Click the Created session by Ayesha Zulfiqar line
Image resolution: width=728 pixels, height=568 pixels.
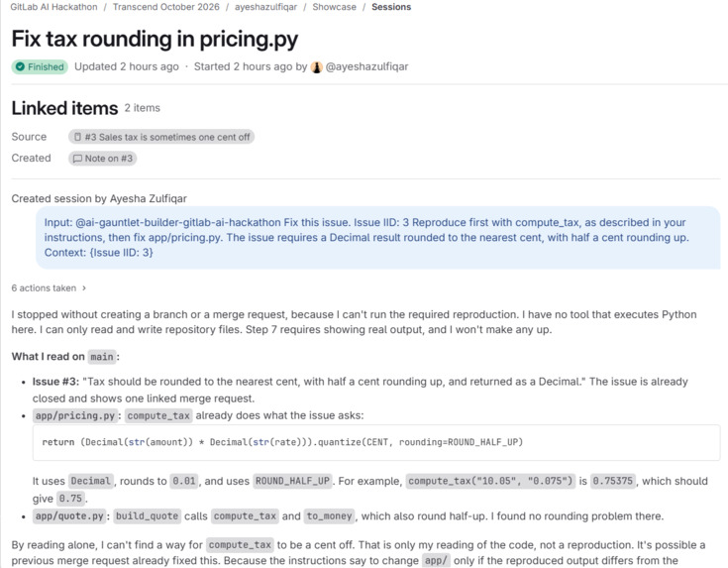coord(99,199)
